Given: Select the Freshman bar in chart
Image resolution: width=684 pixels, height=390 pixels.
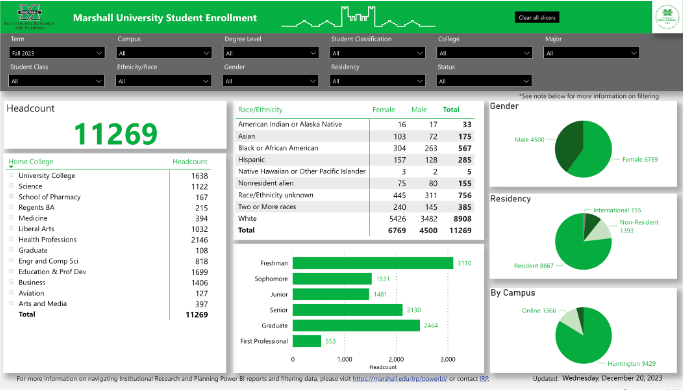Looking at the screenshot, I should coord(373,263).
